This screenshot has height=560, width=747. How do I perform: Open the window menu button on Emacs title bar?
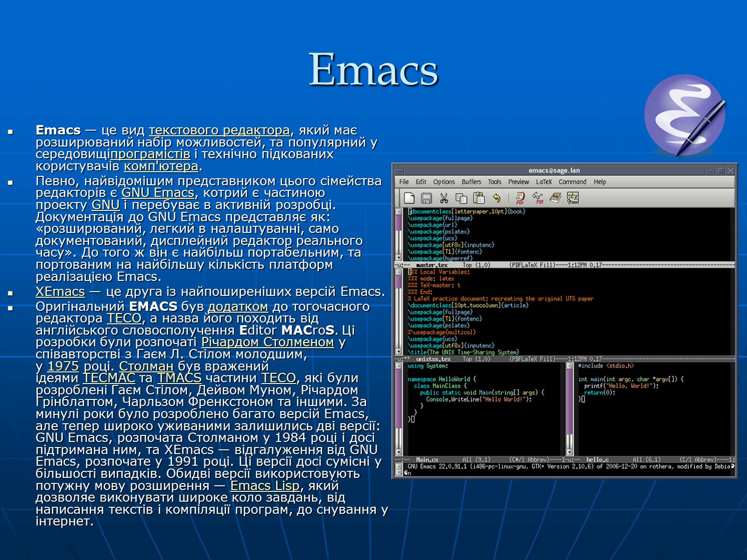399,170
